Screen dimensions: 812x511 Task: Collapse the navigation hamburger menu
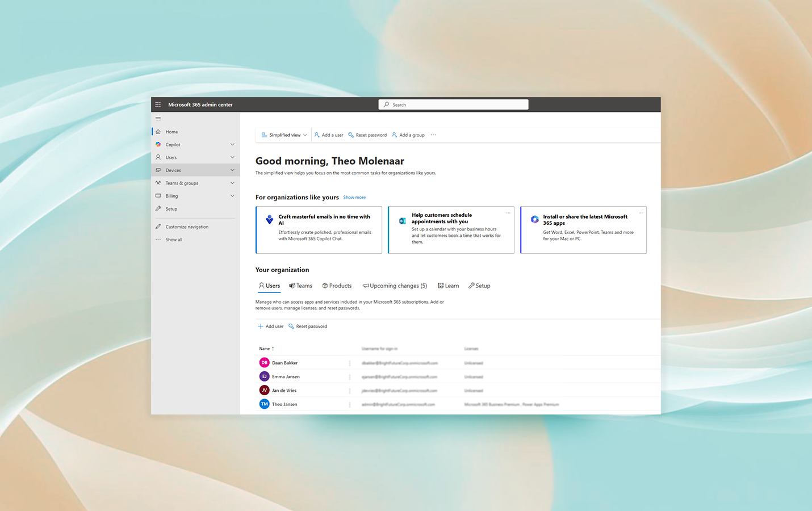158,119
